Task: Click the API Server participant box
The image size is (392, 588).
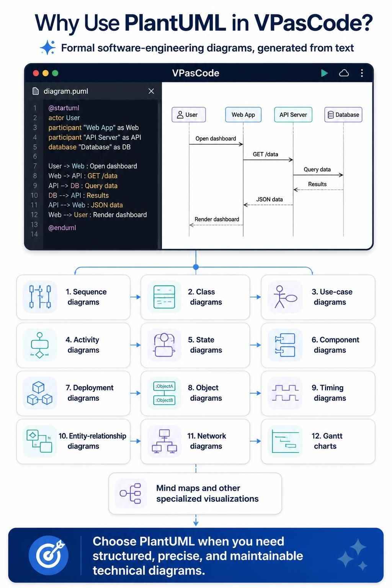Action: coord(293,114)
